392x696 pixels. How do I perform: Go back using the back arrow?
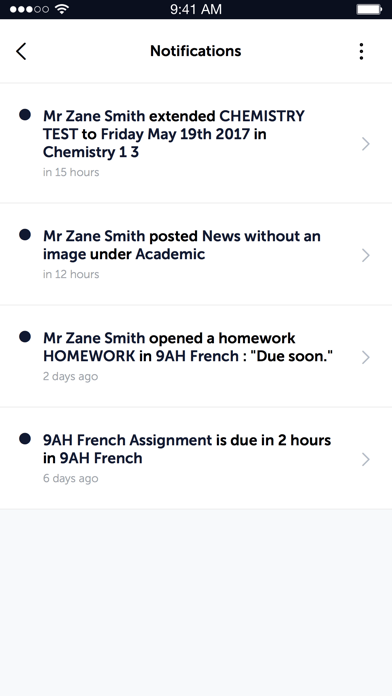pos(21,51)
